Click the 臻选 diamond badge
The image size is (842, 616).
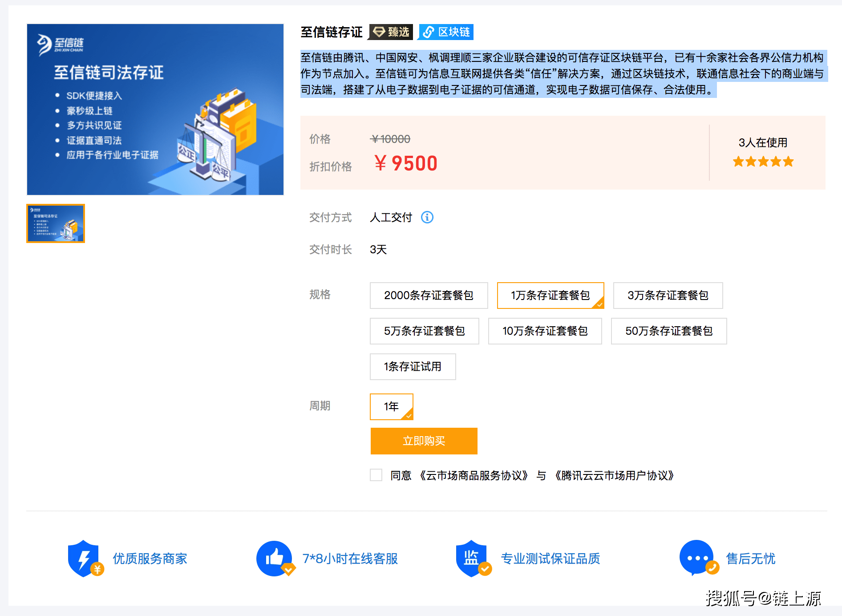pyautogui.click(x=391, y=32)
